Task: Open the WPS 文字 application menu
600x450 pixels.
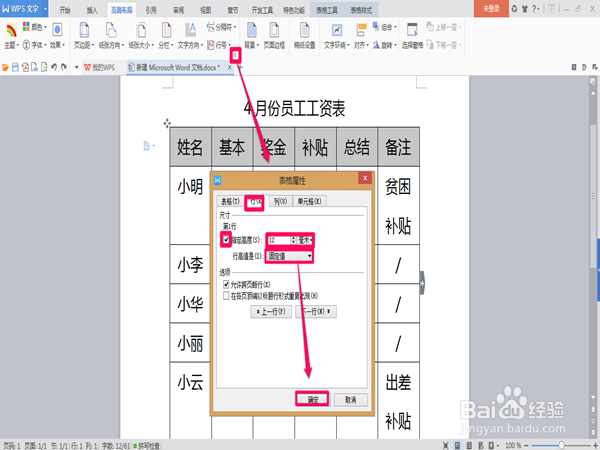Action: pos(24,8)
